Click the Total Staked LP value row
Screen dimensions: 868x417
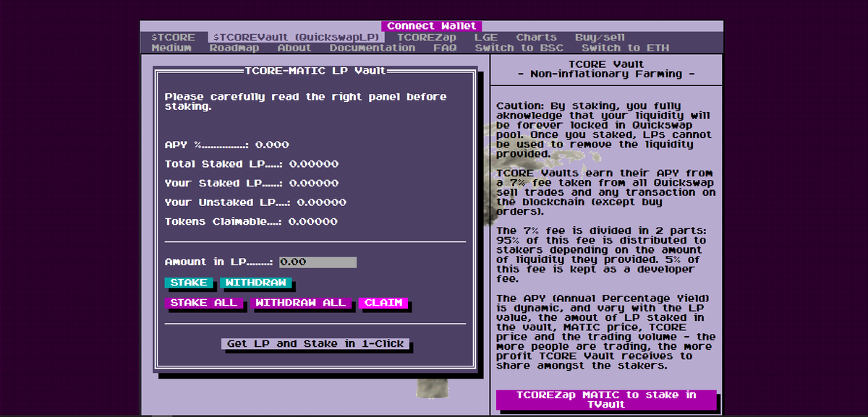pyautogui.click(x=252, y=164)
